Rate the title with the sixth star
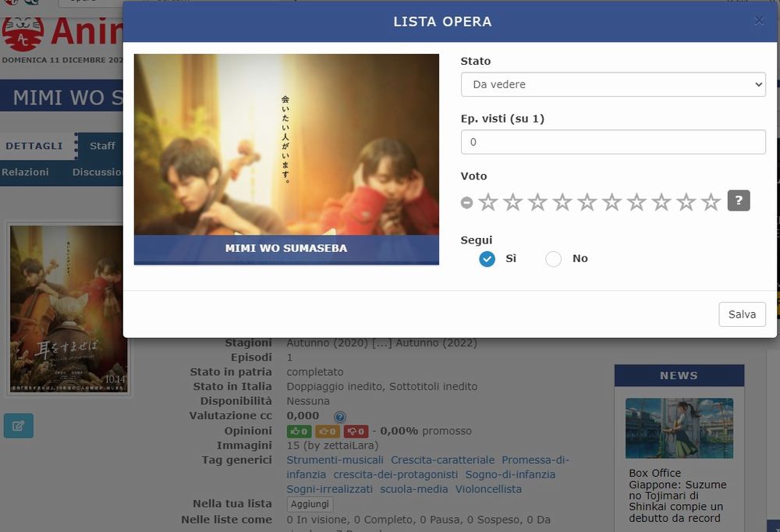780x532 pixels. 612,202
